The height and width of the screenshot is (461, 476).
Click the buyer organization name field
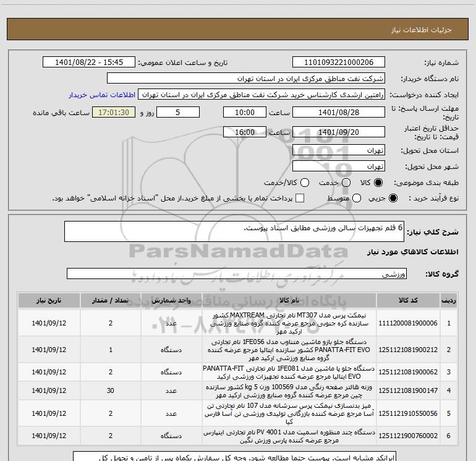(246, 79)
